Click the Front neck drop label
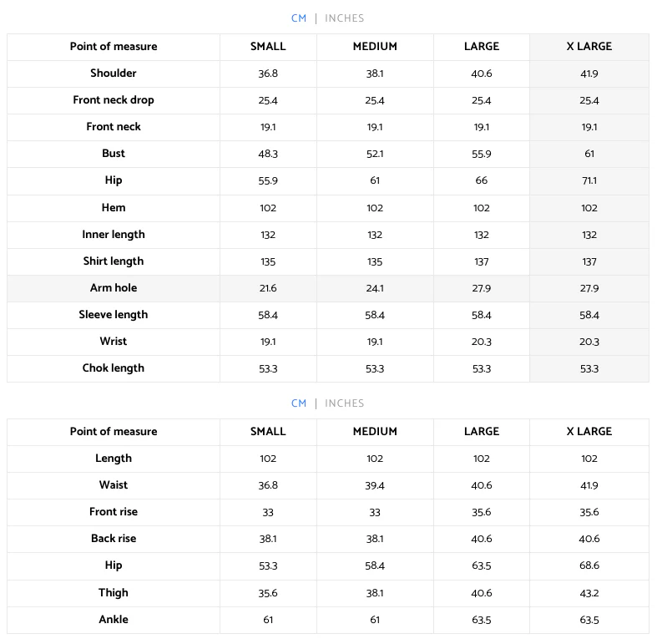This screenshot has height=644, width=657. 114,99
